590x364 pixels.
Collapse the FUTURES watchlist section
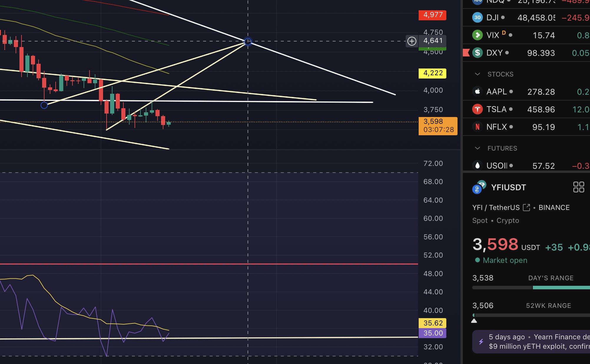(x=478, y=148)
